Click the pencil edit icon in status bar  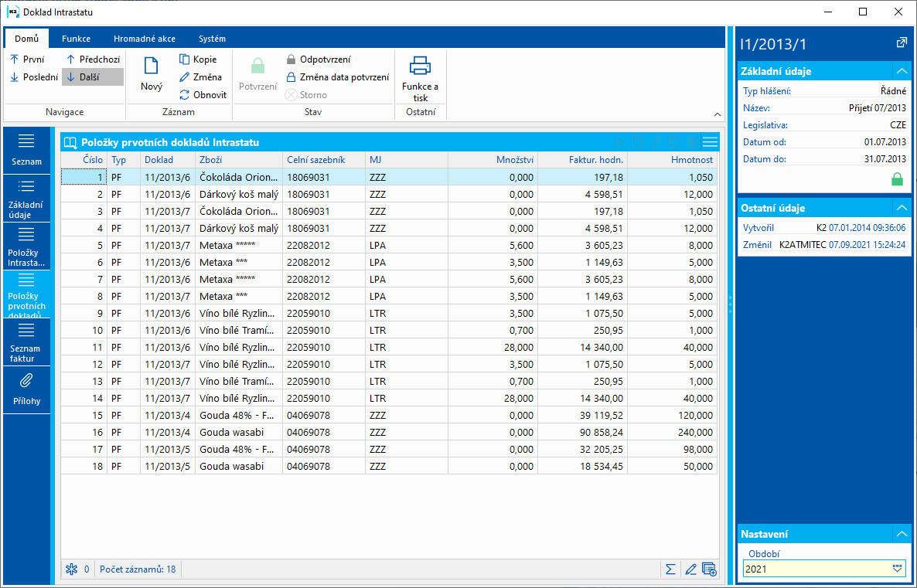pos(690,569)
